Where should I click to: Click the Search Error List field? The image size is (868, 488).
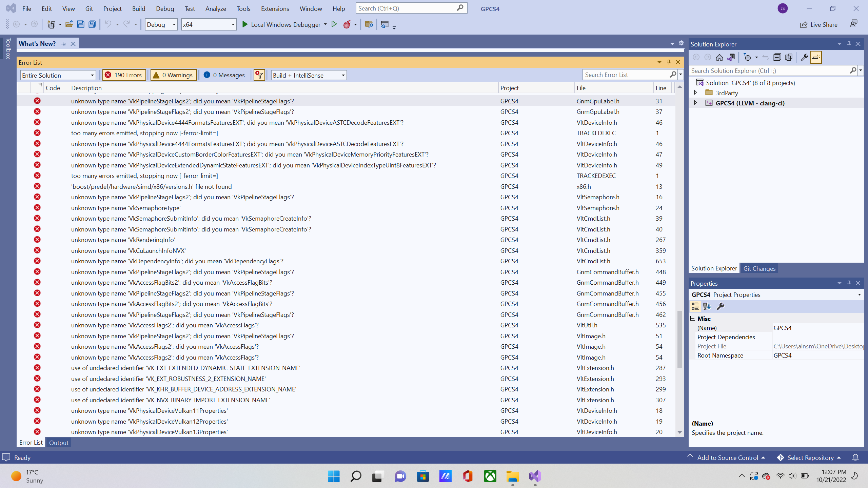click(626, 75)
